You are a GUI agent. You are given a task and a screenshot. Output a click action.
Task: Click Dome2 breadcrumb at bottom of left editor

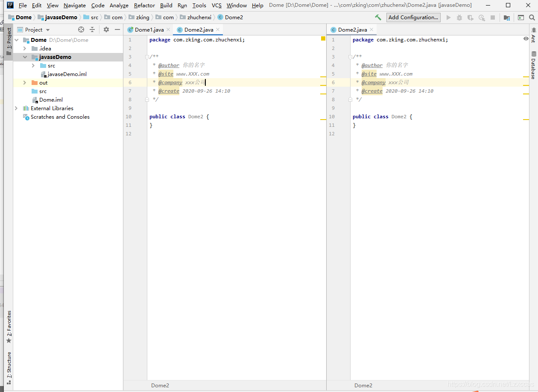click(160, 385)
